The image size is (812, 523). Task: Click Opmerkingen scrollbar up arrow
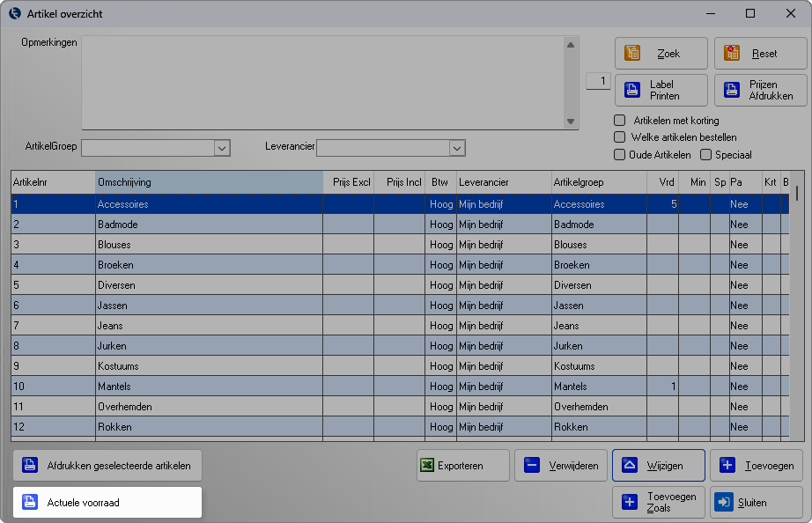coord(571,45)
